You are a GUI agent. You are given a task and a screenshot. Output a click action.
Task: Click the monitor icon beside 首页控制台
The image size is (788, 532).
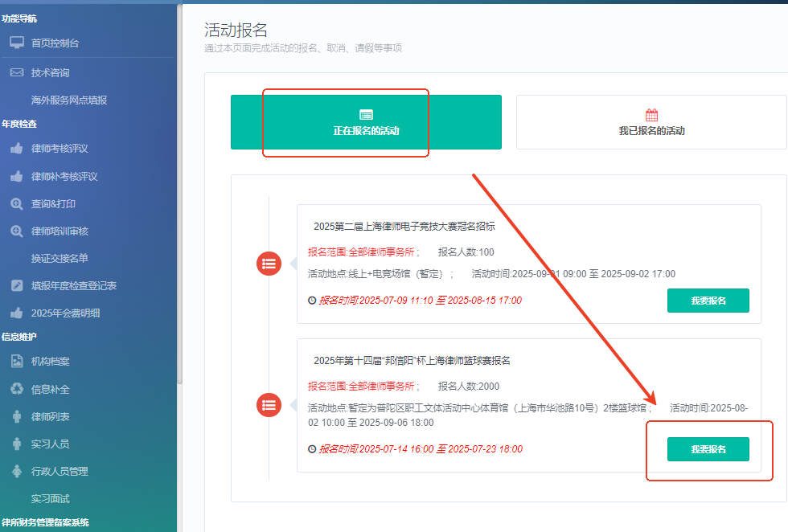pos(17,43)
